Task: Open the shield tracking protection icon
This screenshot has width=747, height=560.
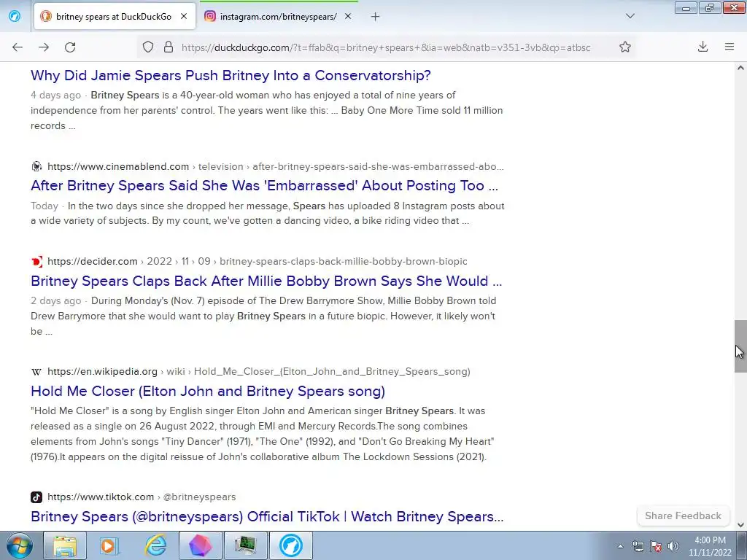Action: coord(148,47)
